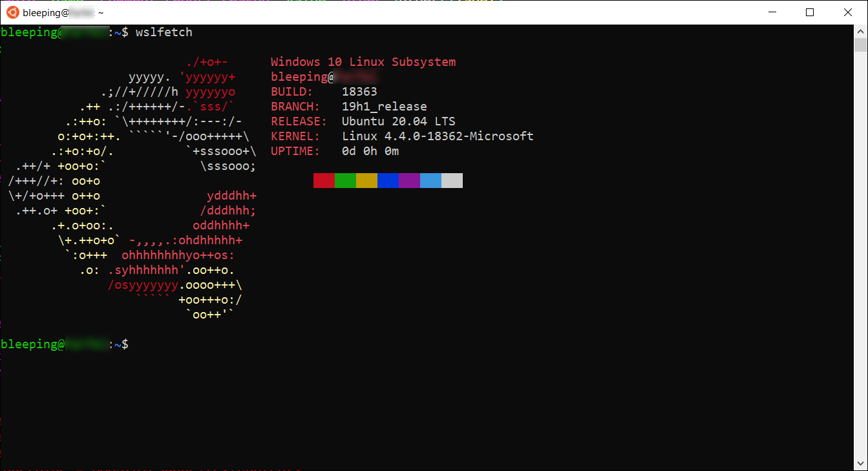Click the typed command "wslfetch"
The width and height of the screenshot is (868, 471).
pyautogui.click(x=164, y=32)
